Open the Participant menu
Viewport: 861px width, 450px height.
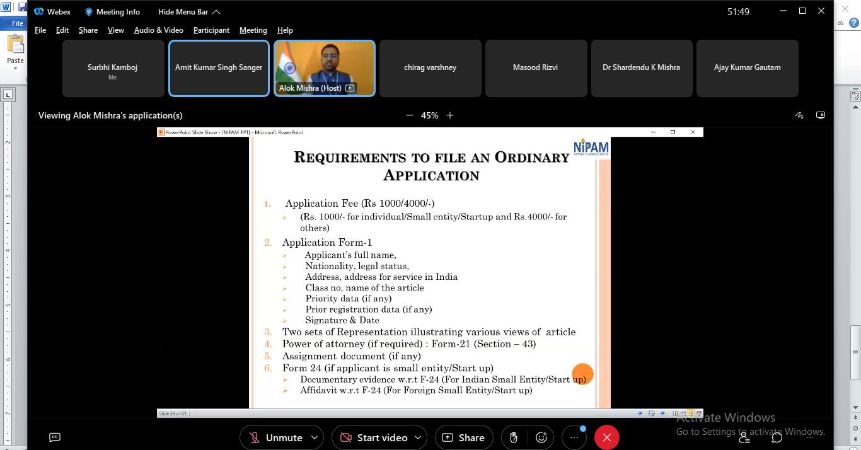pyautogui.click(x=211, y=30)
